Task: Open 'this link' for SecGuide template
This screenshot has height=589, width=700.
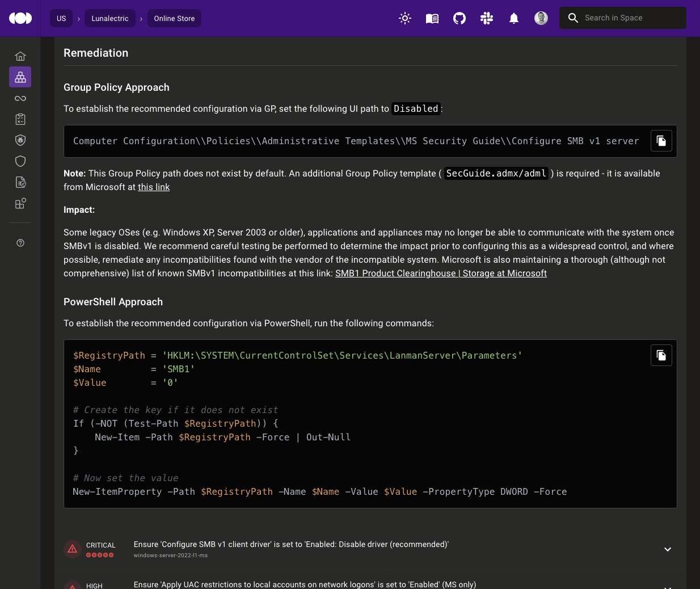Action: point(153,187)
